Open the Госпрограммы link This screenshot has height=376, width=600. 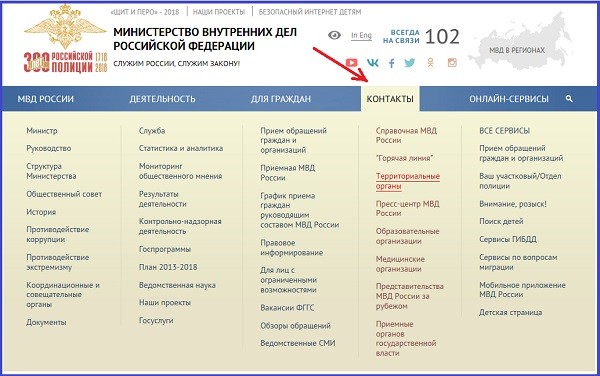coord(165,249)
